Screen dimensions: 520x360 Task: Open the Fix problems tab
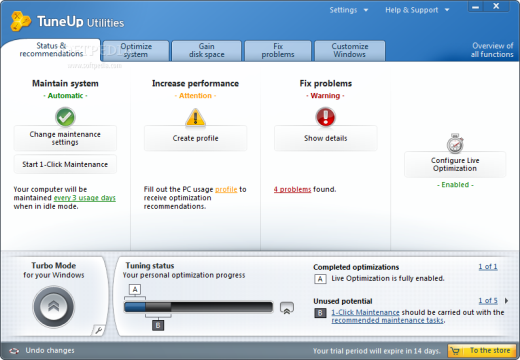[278, 50]
